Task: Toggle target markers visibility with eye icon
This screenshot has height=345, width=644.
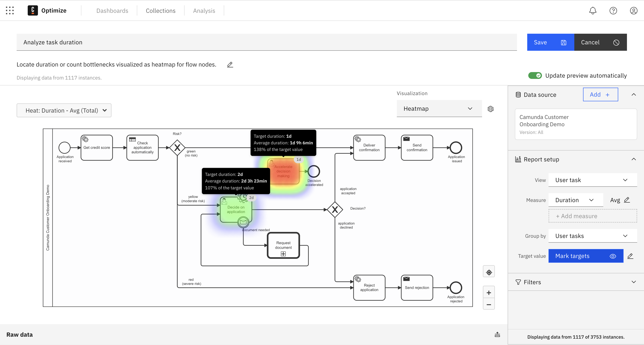Action: pyautogui.click(x=613, y=256)
